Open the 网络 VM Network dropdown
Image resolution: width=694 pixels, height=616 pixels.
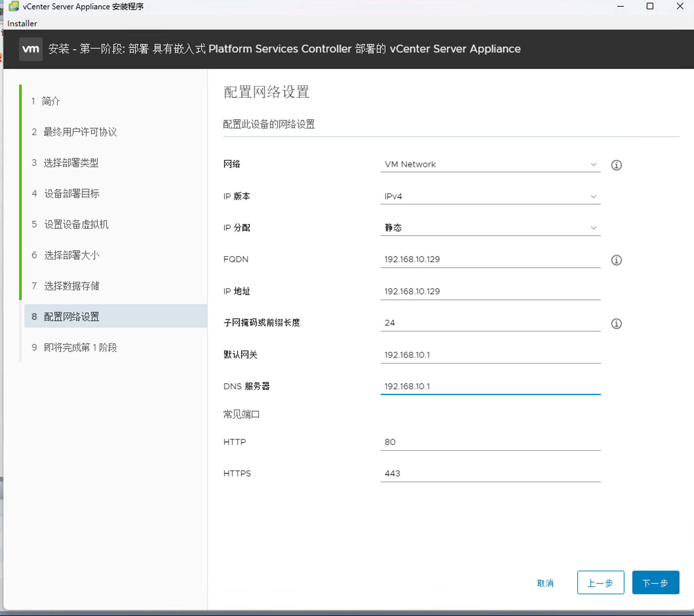coord(490,164)
